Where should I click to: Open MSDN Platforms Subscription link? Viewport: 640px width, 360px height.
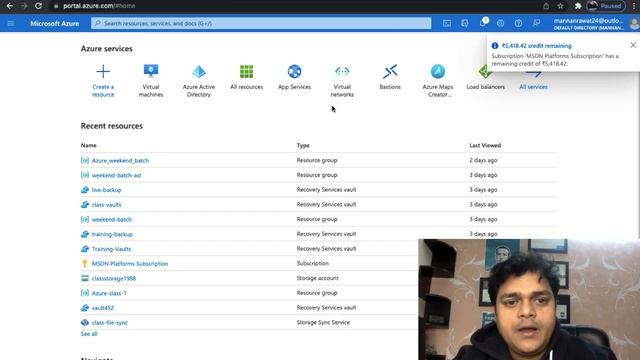[x=130, y=264]
